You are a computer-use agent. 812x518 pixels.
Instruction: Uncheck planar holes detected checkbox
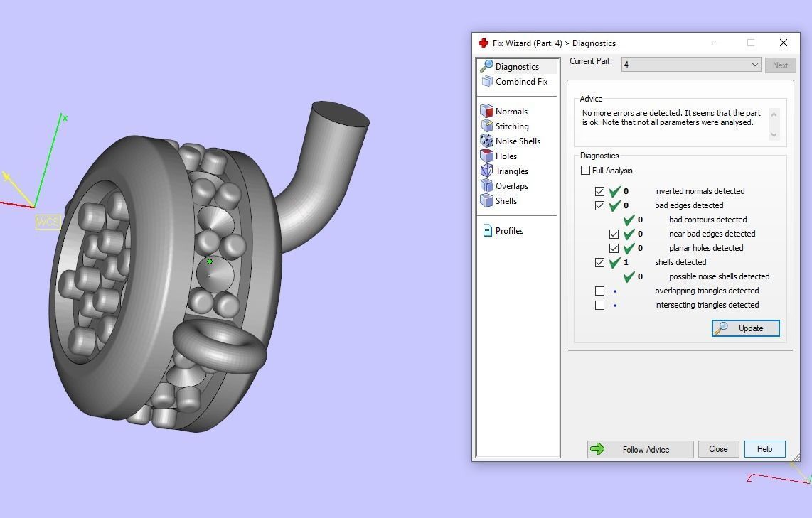[614, 249]
